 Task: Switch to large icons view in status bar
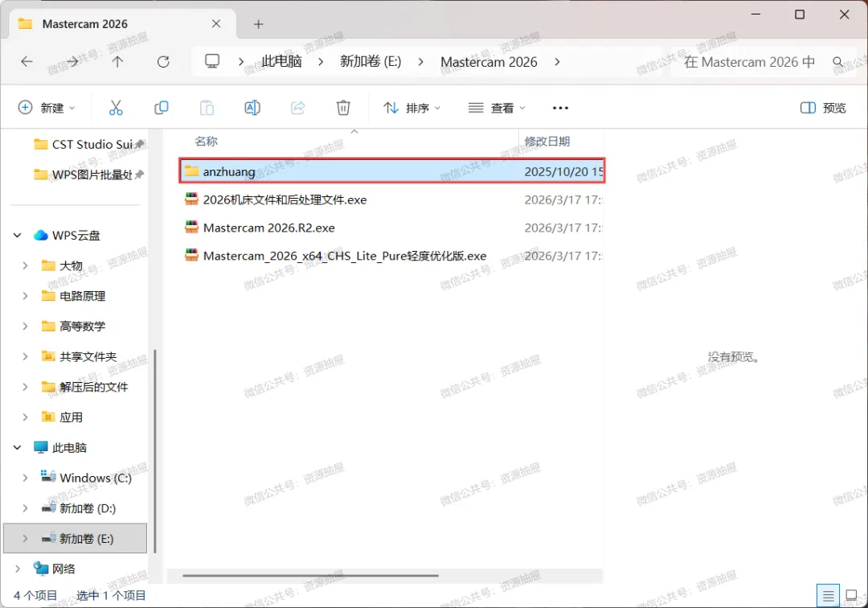coord(852,596)
